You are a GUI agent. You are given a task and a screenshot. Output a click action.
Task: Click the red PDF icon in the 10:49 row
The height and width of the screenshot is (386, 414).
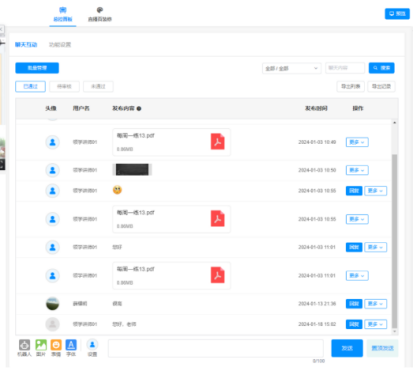tap(218, 142)
